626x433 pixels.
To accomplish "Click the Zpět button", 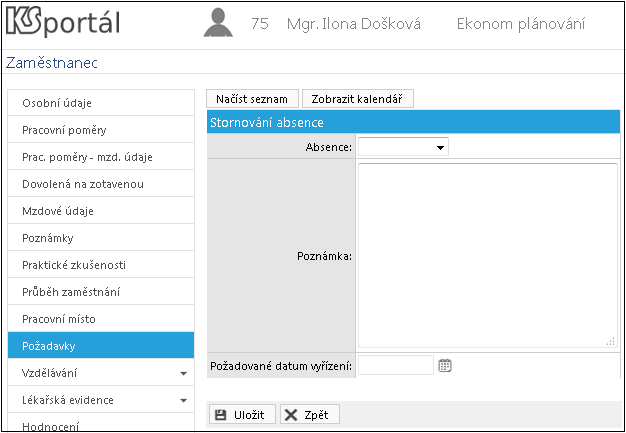I will pos(310,415).
